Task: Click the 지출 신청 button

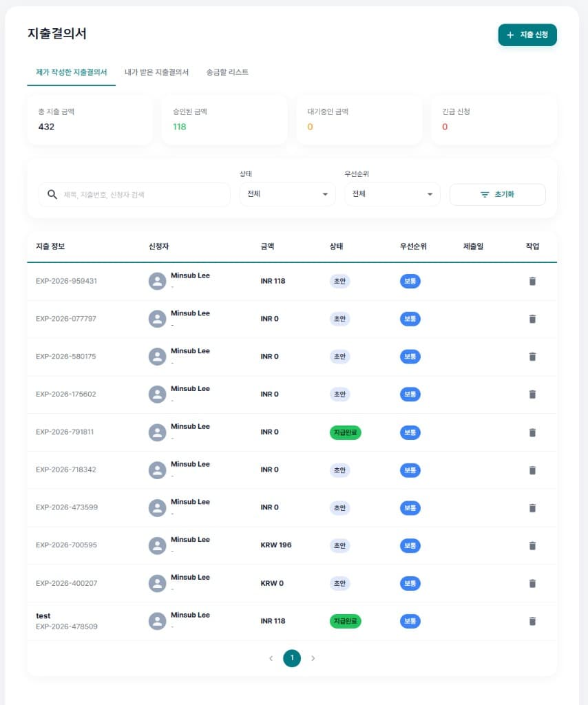Action: pyautogui.click(x=527, y=35)
